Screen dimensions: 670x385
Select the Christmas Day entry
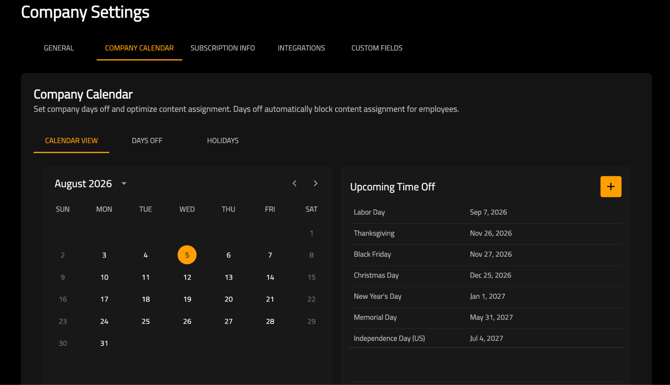pyautogui.click(x=486, y=275)
